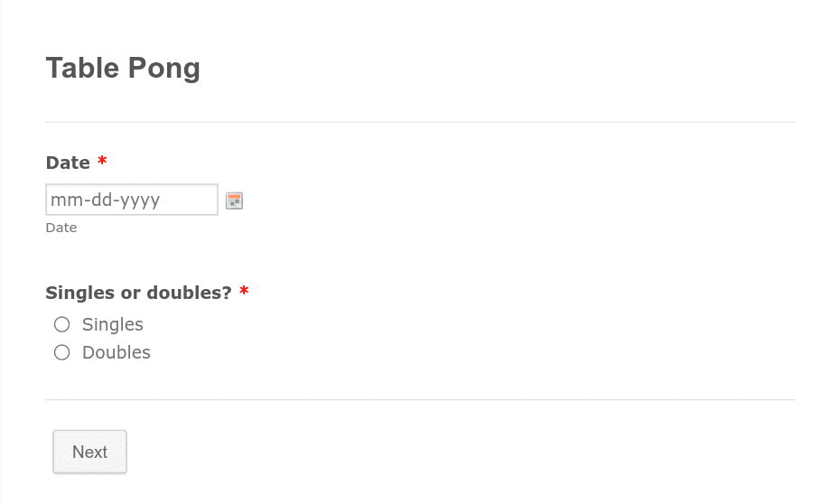Viewport: 840px width, 504px height.
Task: Click the bold 'Date' field label
Action: click(68, 163)
